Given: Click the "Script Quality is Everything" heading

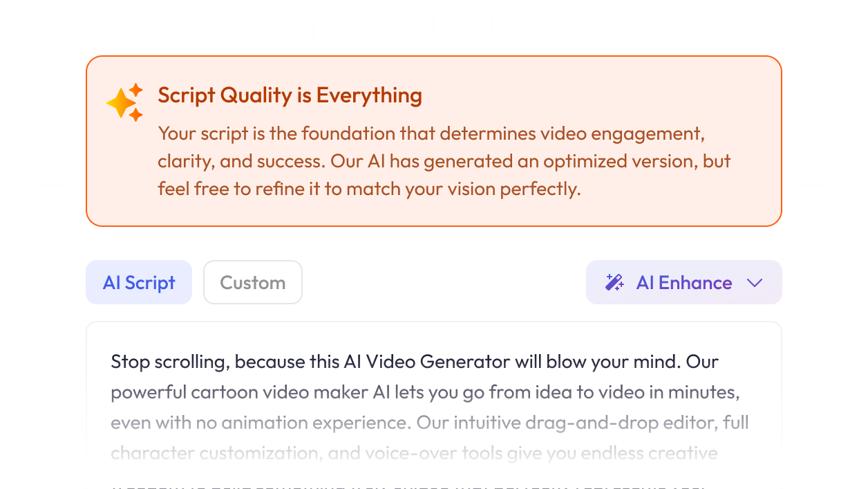Looking at the screenshot, I should click(x=290, y=95).
